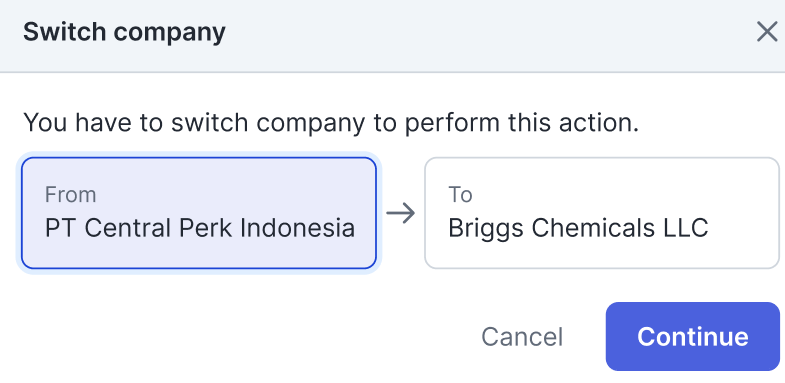The image size is (785, 383).
Task: Click the 'To' label text
Action: (460, 194)
